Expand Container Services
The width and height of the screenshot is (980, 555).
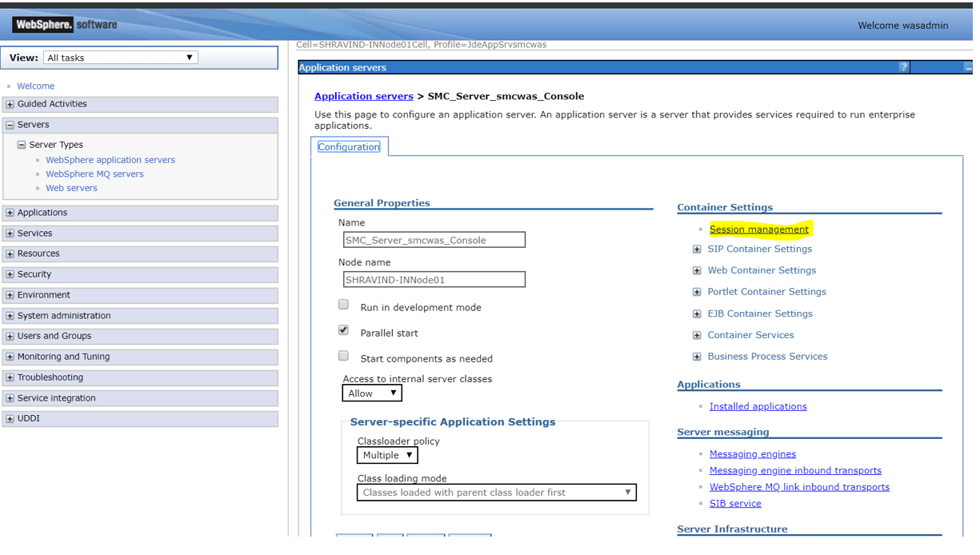697,336
